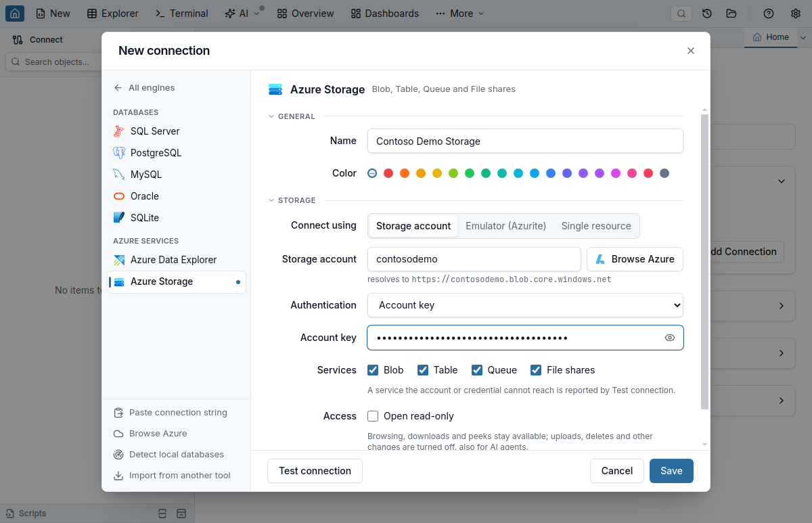Open the Explorer tab
Image resolution: width=812 pixels, height=523 pixels.
pyautogui.click(x=113, y=14)
